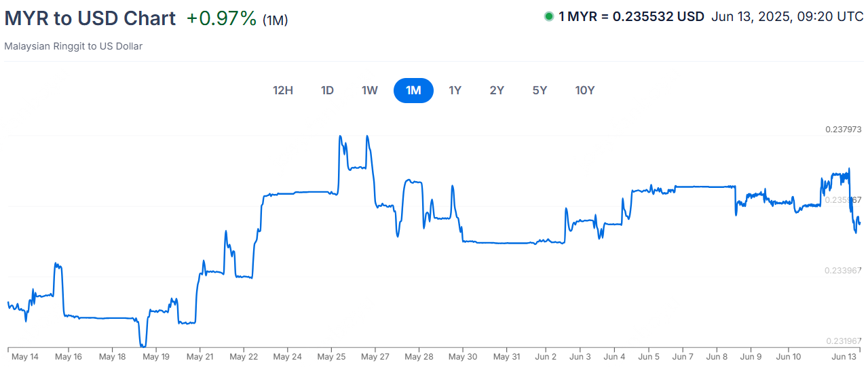868x367 pixels.
Task: Switch chart to 1D range
Action: click(x=327, y=90)
